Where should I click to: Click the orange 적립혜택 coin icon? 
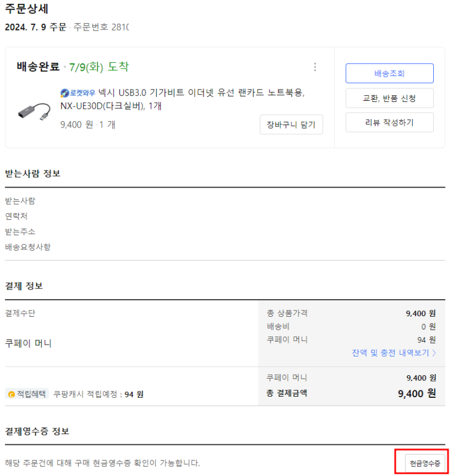pyautogui.click(x=11, y=394)
